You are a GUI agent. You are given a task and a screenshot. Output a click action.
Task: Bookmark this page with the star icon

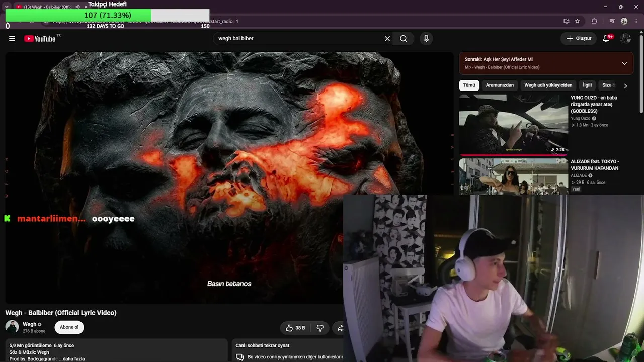pos(577,21)
